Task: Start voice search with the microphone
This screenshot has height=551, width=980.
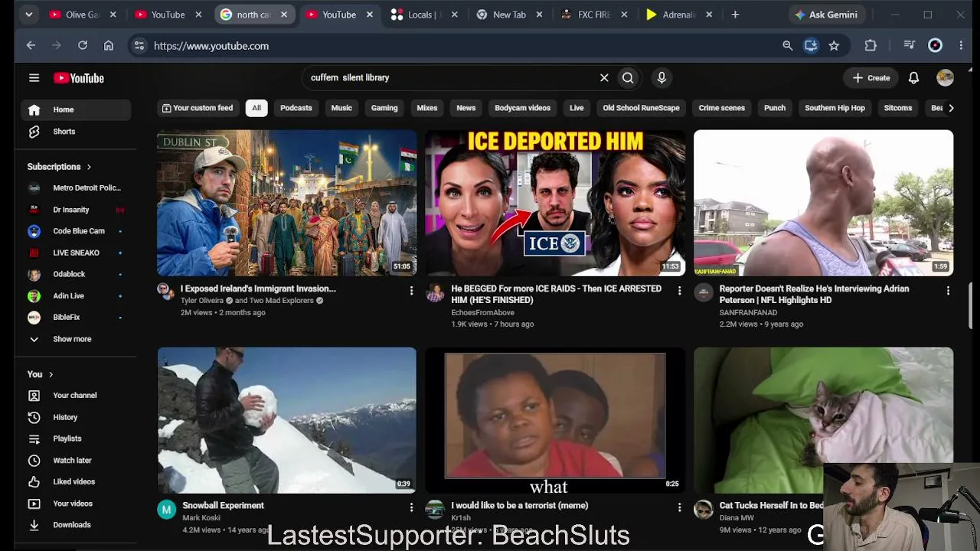Action: click(x=661, y=77)
